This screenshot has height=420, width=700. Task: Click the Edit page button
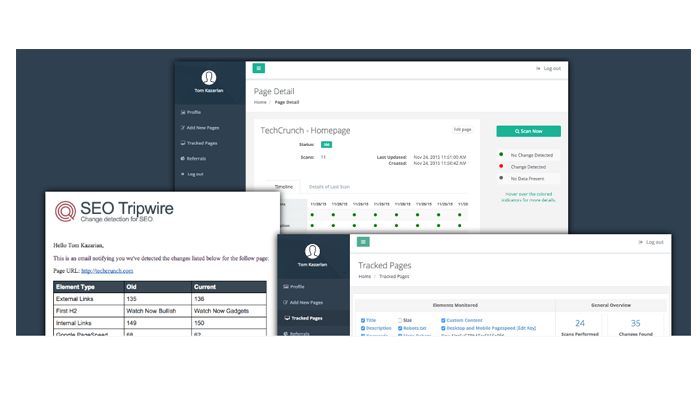(462, 129)
